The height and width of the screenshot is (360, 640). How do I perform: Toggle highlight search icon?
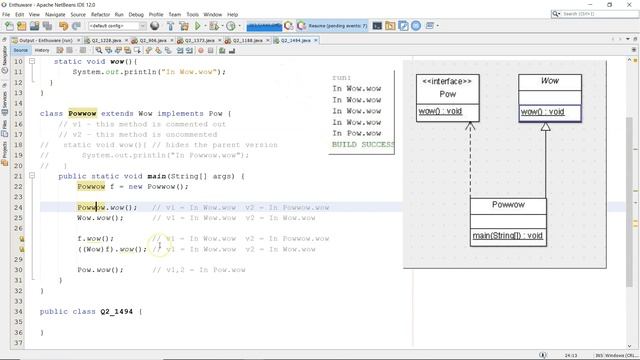click(128, 50)
